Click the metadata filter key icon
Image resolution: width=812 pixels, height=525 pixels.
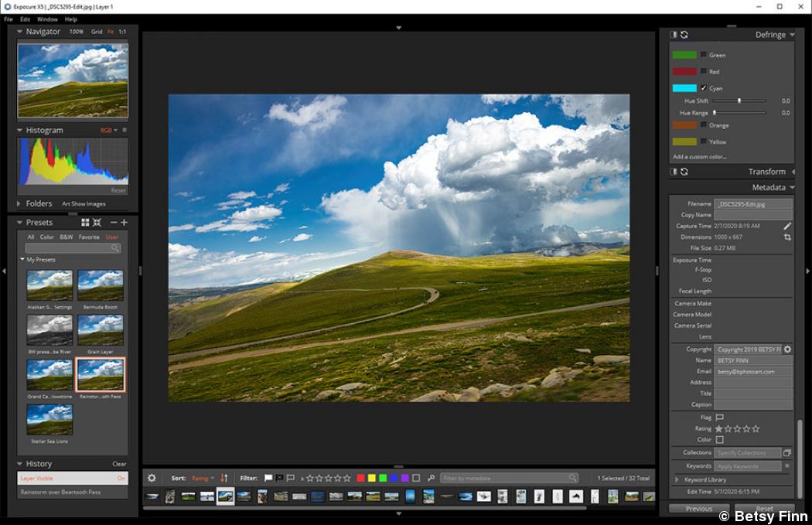pyautogui.click(x=431, y=478)
